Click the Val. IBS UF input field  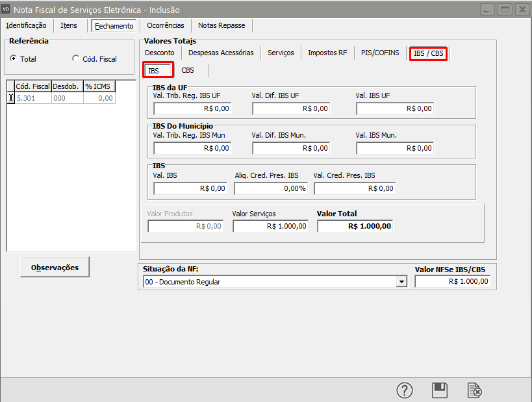click(x=394, y=108)
